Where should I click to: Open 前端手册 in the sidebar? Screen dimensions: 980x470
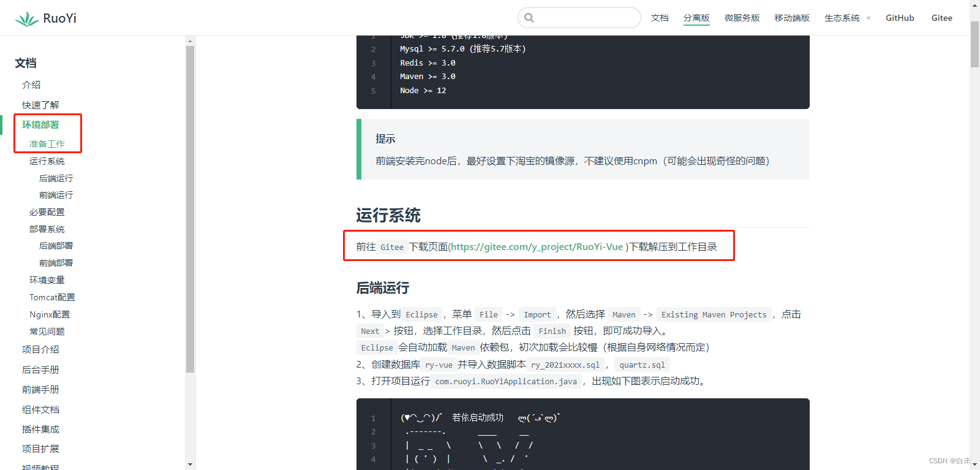[x=40, y=389]
